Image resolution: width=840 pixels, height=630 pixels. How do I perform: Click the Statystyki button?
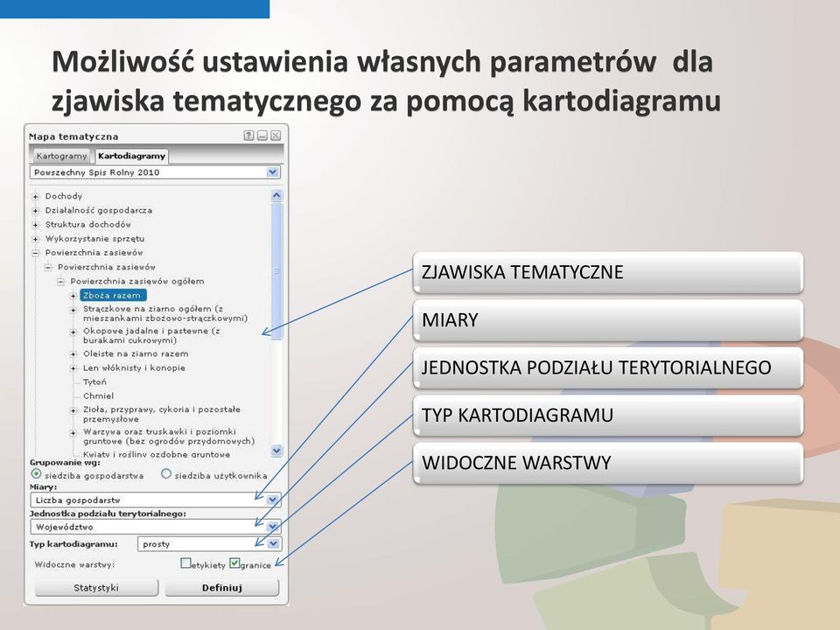[x=96, y=588]
